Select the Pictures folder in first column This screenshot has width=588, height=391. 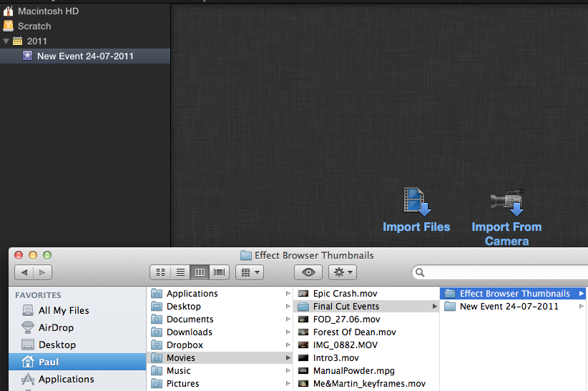(x=220, y=384)
